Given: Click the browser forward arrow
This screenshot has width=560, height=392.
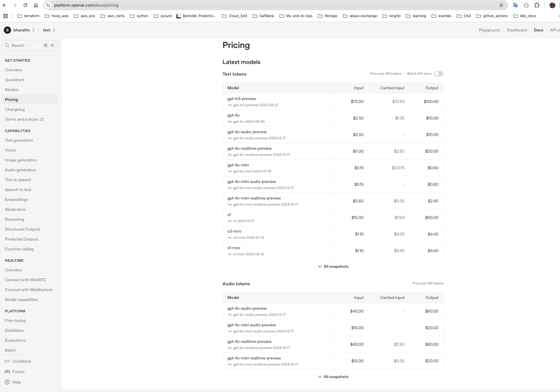Looking at the screenshot, I should (15, 5).
